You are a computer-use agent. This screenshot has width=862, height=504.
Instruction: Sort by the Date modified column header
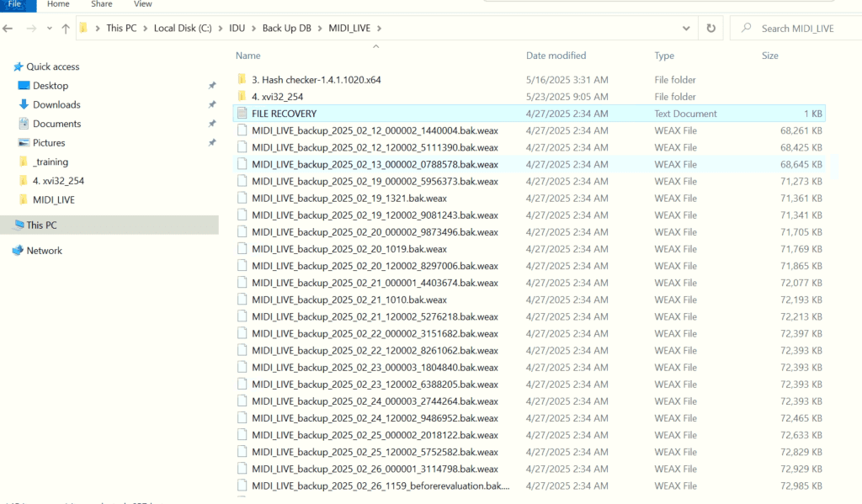point(556,56)
